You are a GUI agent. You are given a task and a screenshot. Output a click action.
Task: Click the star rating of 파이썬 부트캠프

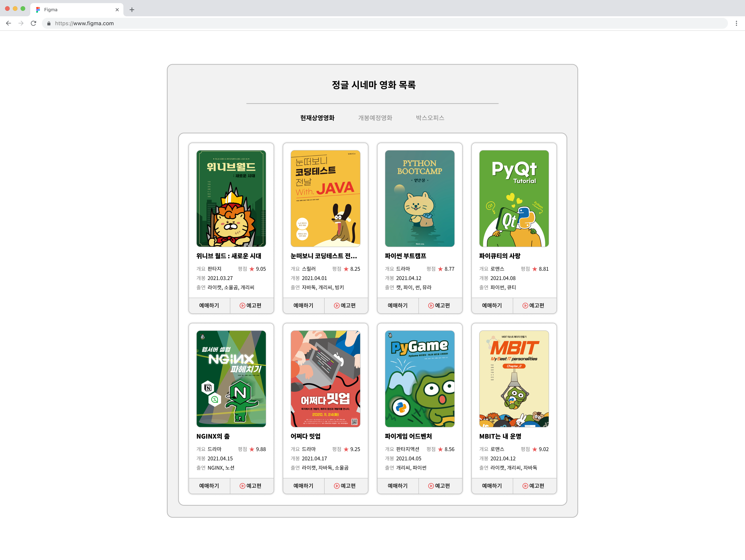click(440, 269)
